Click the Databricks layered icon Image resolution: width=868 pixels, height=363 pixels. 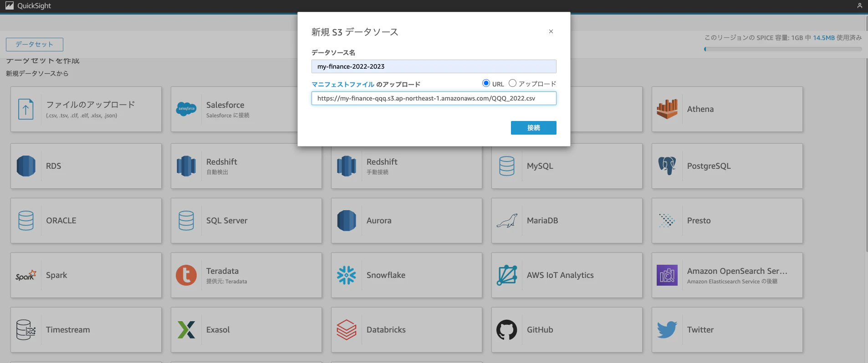coord(347,330)
